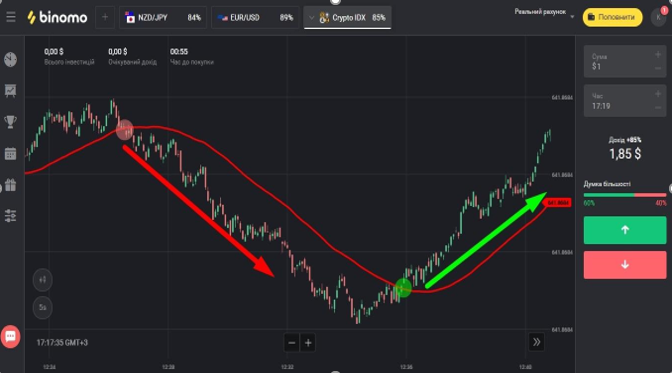Click the 40% sentiment value
672x373 pixels.
click(661, 203)
